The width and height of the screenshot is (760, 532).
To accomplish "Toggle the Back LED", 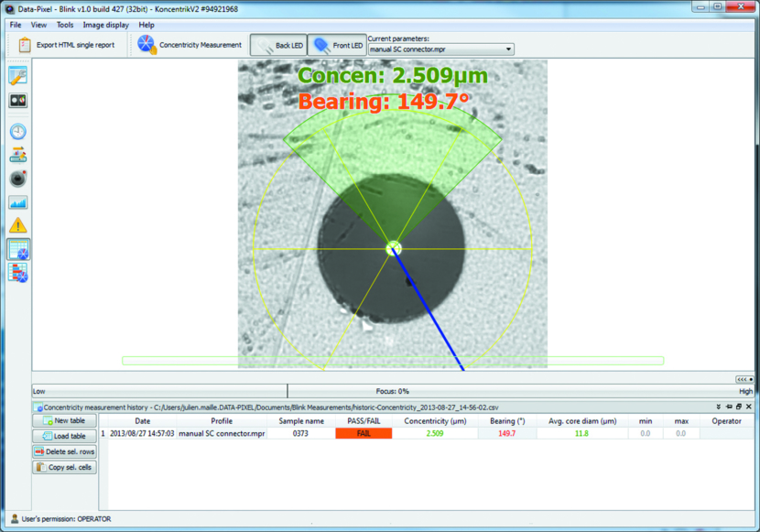I will 279,44.
